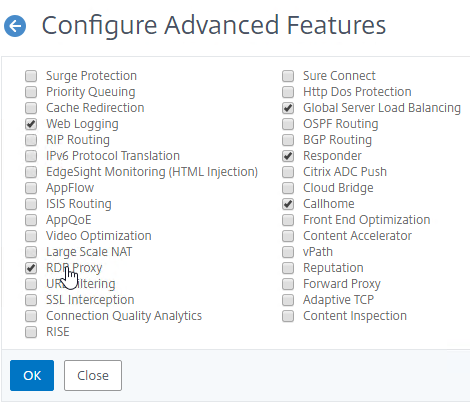This screenshot has width=470, height=402.
Task: Uncheck the Callhome option
Action: click(288, 204)
